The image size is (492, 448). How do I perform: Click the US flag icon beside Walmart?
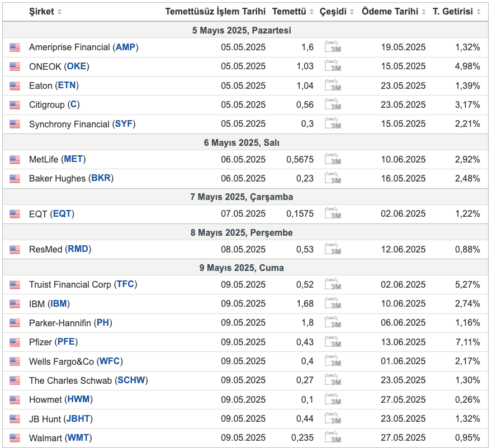coord(15,438)
